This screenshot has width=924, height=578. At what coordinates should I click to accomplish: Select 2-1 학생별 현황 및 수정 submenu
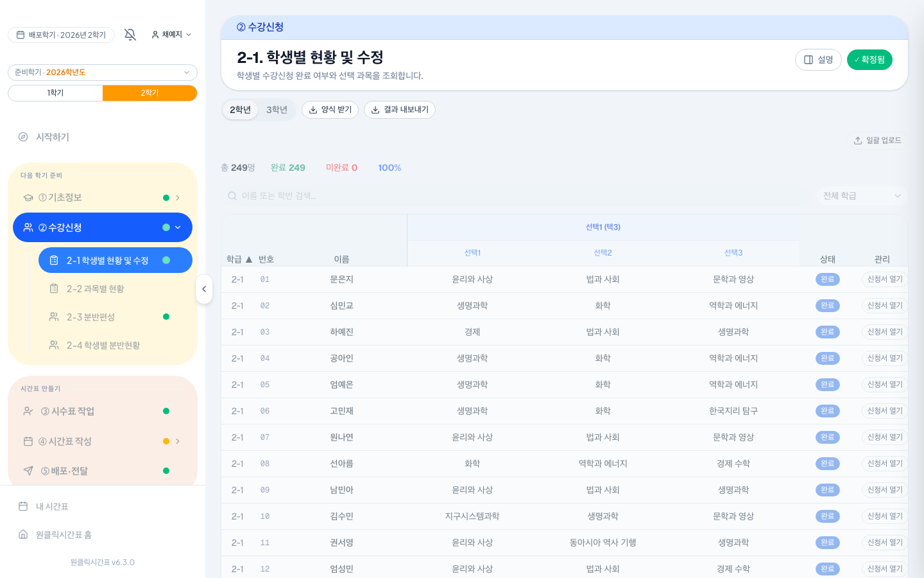(116, 260)
